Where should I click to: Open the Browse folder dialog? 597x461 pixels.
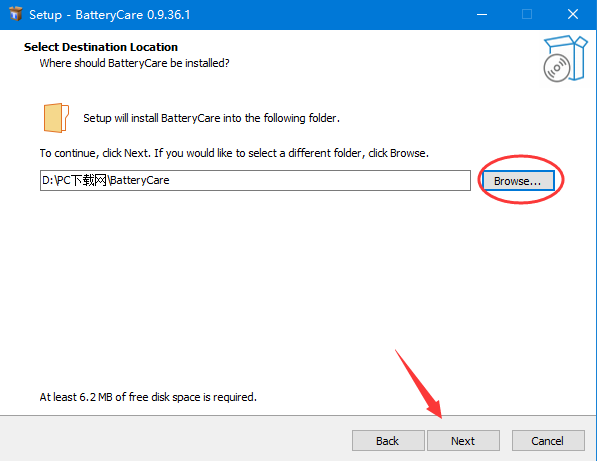pyautogui.click(x=518, y=181)
